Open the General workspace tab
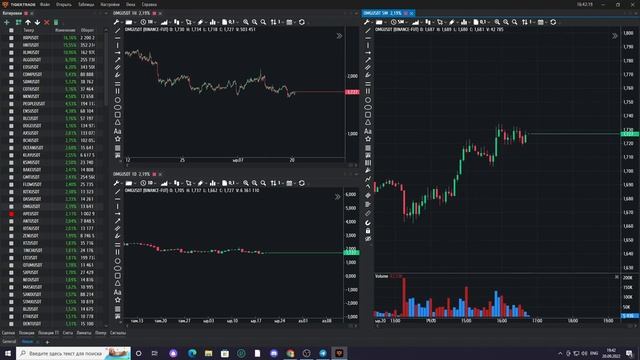Screen dimensions: 640x360 9,342
